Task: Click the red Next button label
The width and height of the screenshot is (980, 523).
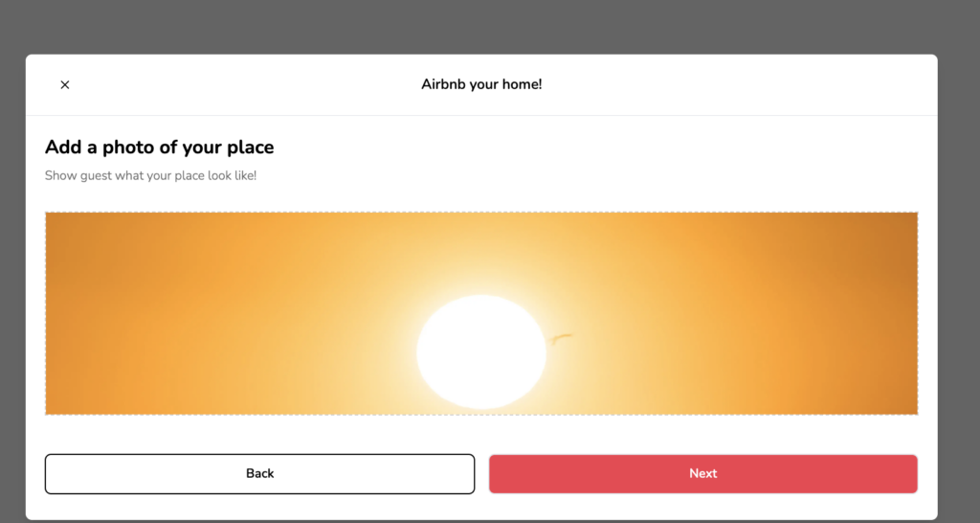Action: click(x=703, y=473)
